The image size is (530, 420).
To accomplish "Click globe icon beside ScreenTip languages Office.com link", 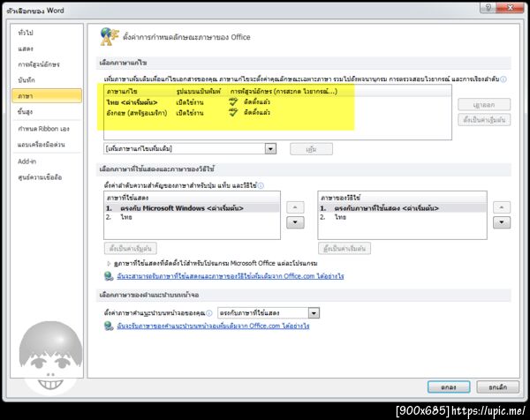I will click(x=109, y=326).
